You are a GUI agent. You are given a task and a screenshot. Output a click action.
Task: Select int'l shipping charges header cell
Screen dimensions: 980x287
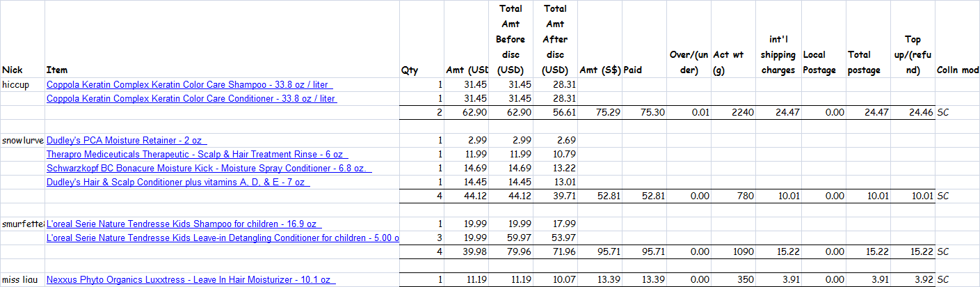pyautogui.click(x=778, y=39)
